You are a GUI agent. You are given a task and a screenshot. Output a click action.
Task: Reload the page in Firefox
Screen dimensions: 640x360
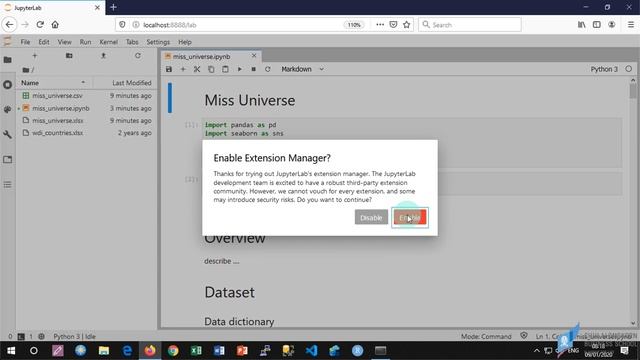(40, 24)
